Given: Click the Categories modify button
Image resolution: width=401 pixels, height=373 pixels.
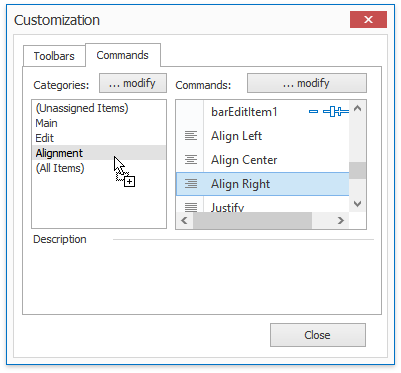Looking at the screenshot, I should [x=133, y=83].
